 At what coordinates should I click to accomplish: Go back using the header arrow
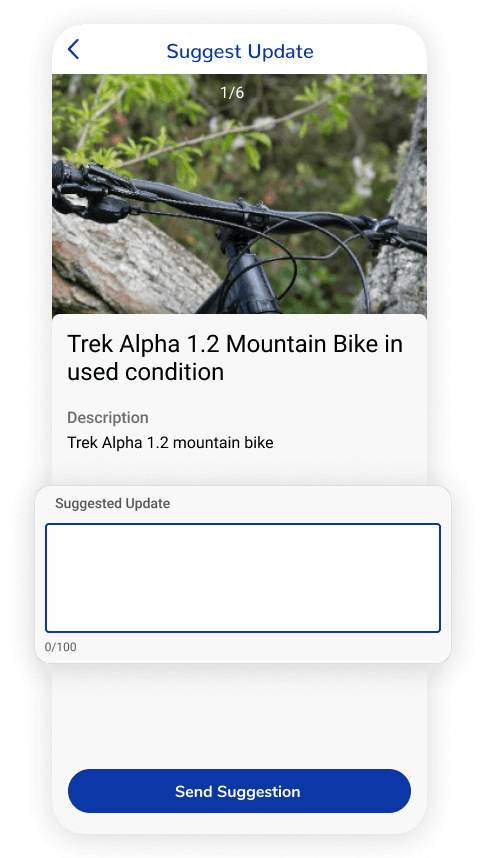pos(73,49)
